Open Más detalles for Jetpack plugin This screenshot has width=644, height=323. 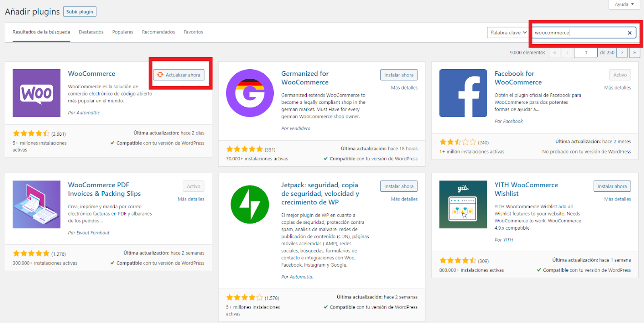404,199
